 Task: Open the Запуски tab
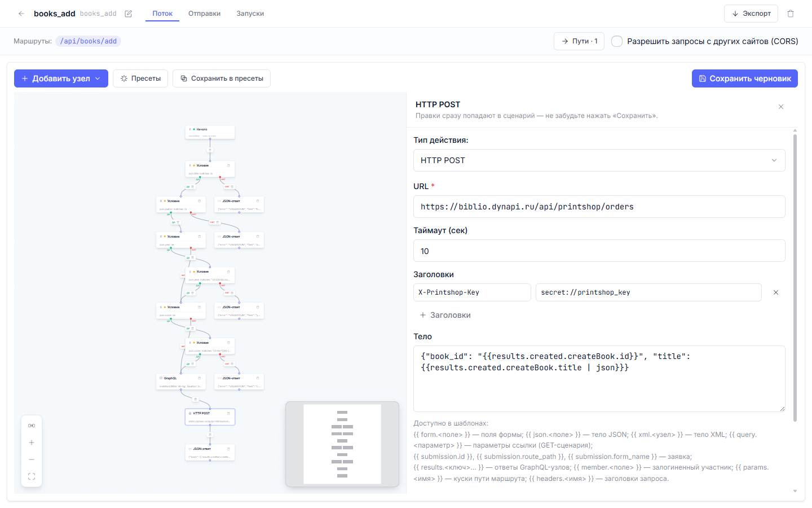[250, 14]
